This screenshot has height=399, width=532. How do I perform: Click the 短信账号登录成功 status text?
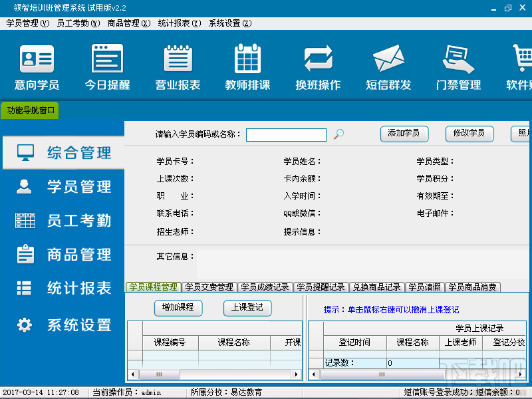coord(437,392)
